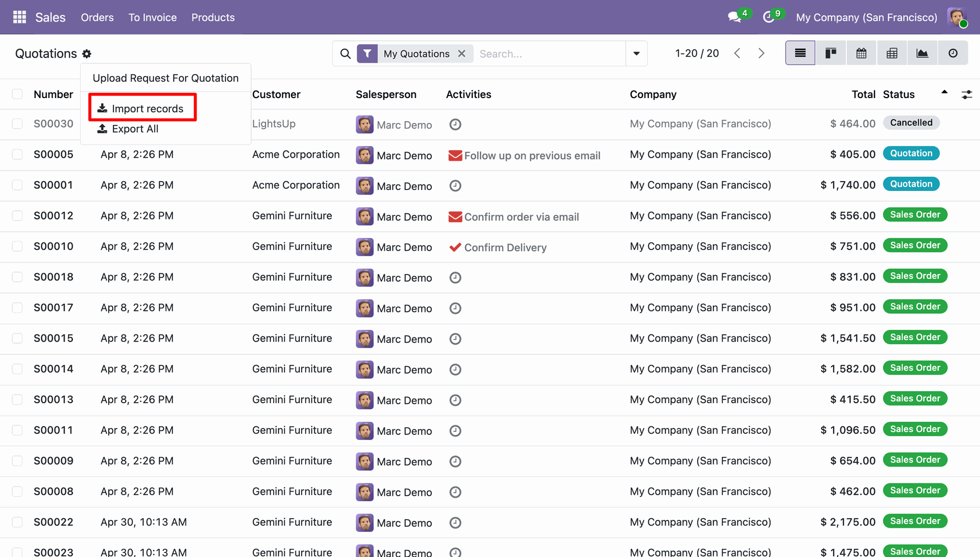Go to next page of records
980x557 pixels.
[x=762, y=53]
